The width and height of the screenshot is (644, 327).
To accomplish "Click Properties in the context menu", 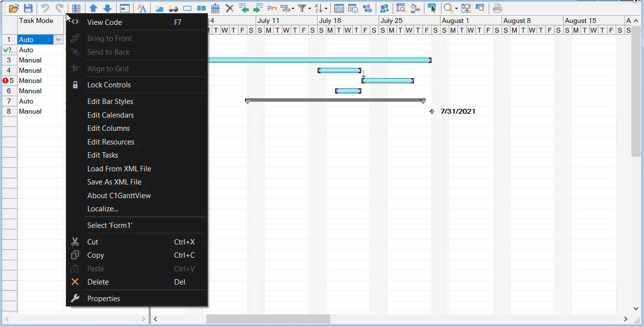I will (103, 299).
